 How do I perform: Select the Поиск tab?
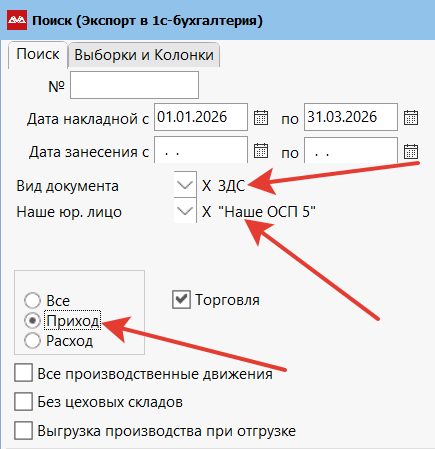[38, 54]
